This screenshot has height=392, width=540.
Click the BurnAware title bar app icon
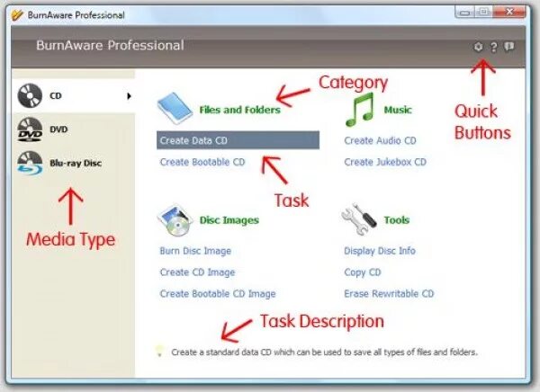click(17, 15)
